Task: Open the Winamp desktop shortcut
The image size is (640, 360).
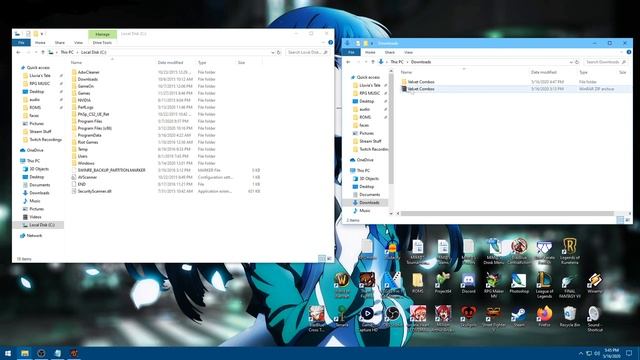Action: coord(595,283)
